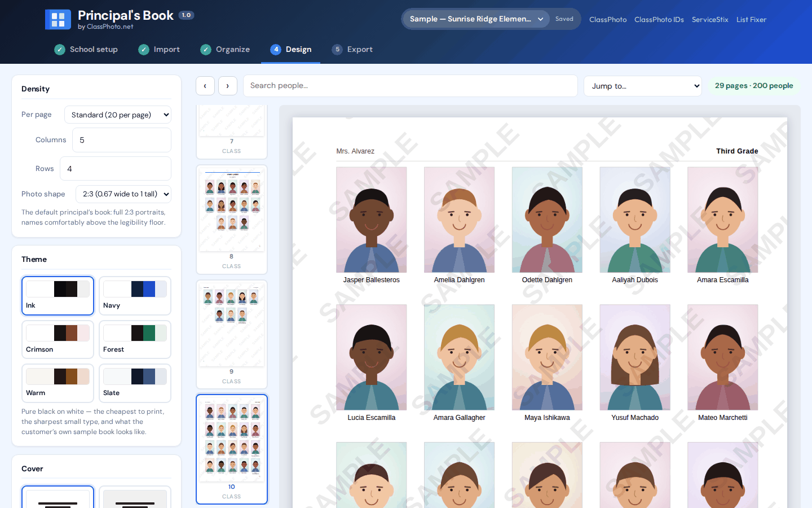812x508 pixels.
Task: Open the ClassPhoto link
Action: click(608, 20)
